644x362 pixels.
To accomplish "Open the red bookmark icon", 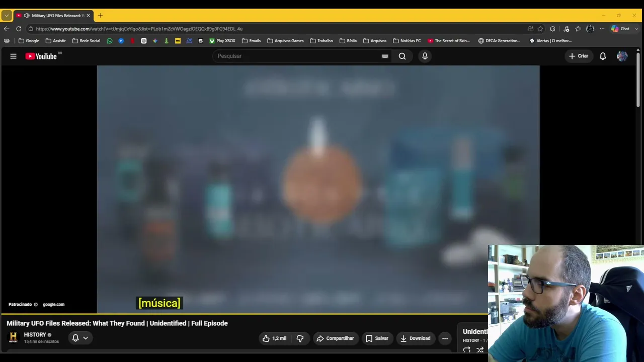I will click(x=132, y=41).
